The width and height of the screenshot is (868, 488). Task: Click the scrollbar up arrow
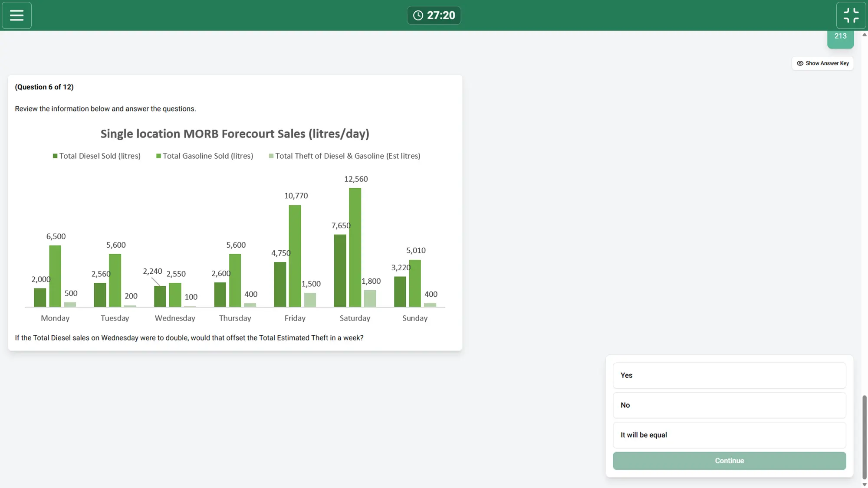pyautogui.click(x=864, y=35)
